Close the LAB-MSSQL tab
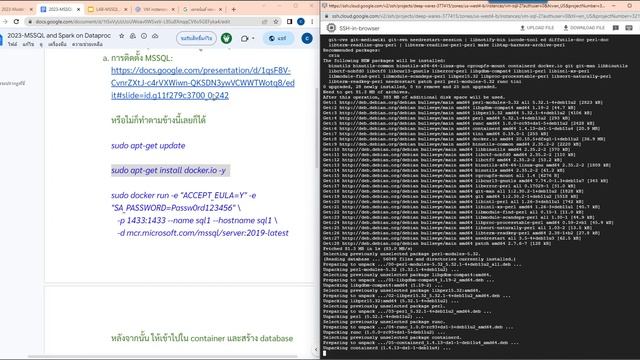Image resolution: width=640 pixels, height=360 pixels. [x=125, y=9]
